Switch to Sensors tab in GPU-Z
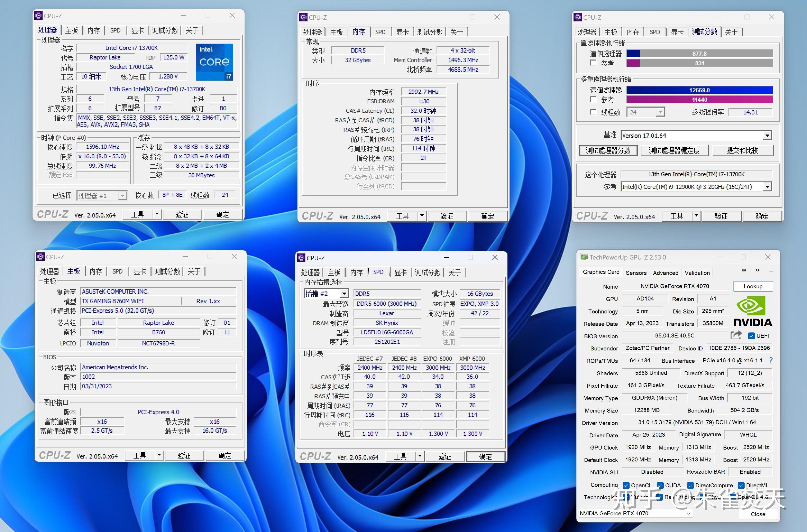Screen dimensions: 807x532 tap(636, 273)
